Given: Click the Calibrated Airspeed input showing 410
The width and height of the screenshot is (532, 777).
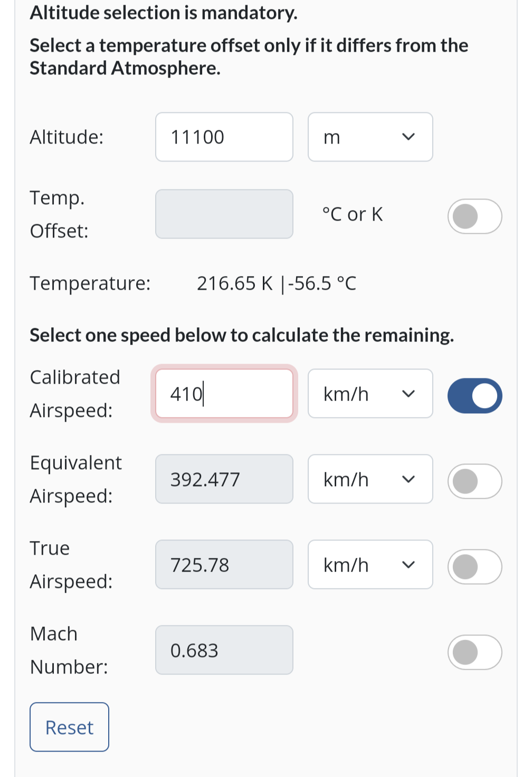Looking at the screenshot, I should (x=224, y=393).
